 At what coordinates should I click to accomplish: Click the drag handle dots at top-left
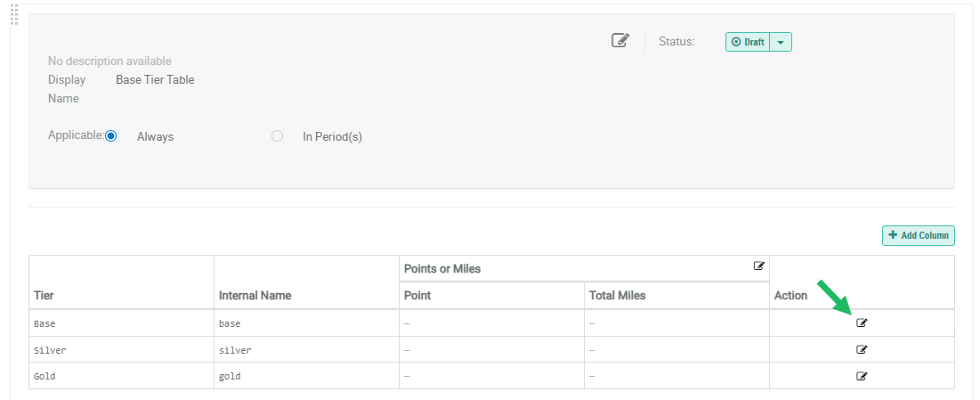[x=14, y=13]
